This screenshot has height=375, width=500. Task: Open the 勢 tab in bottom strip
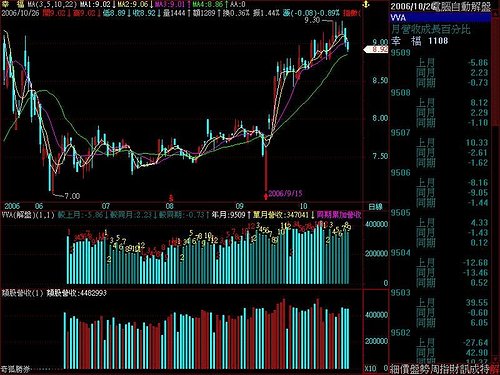425,369
